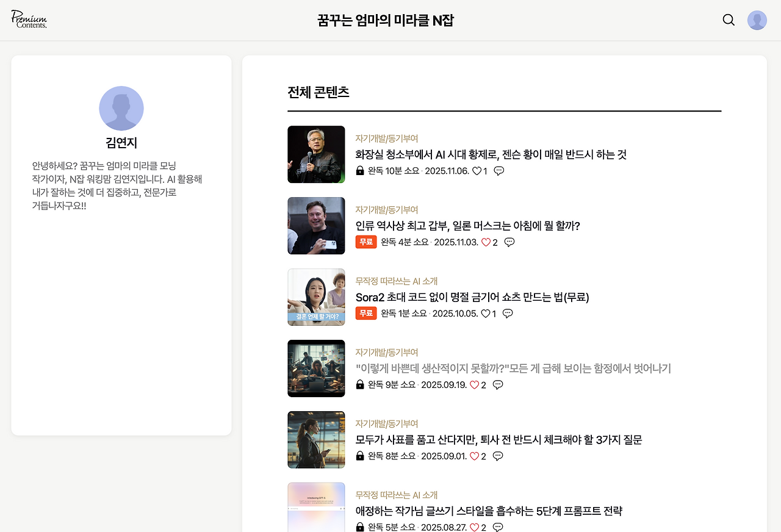Click the date 2025.09.19.

click(444, 385)
